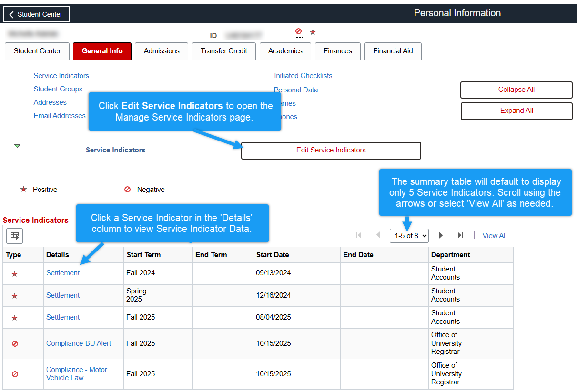Show next rows with right arrow

[441, 235]
